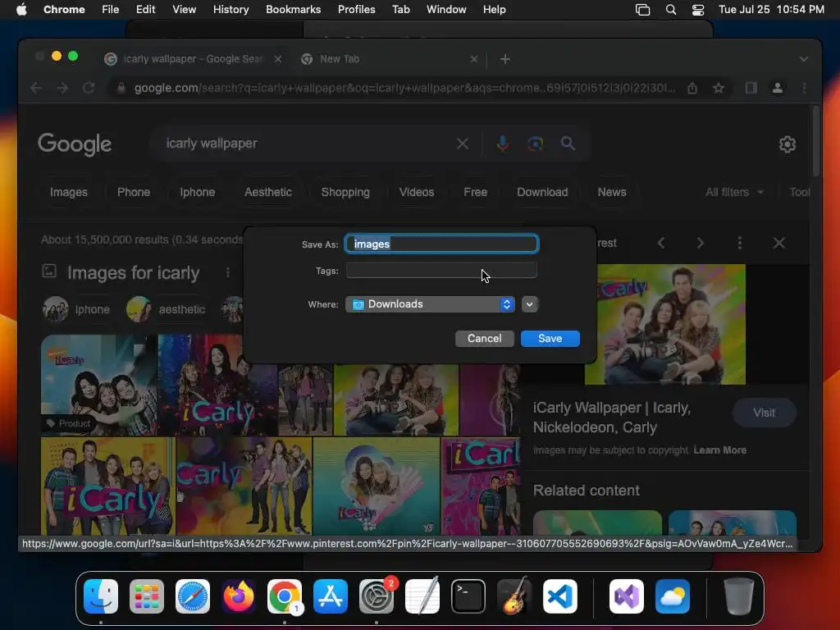The height and width of the screenshot is (630, 840).
Task: Click the Save button in the dialog
Action: [550, 339]
